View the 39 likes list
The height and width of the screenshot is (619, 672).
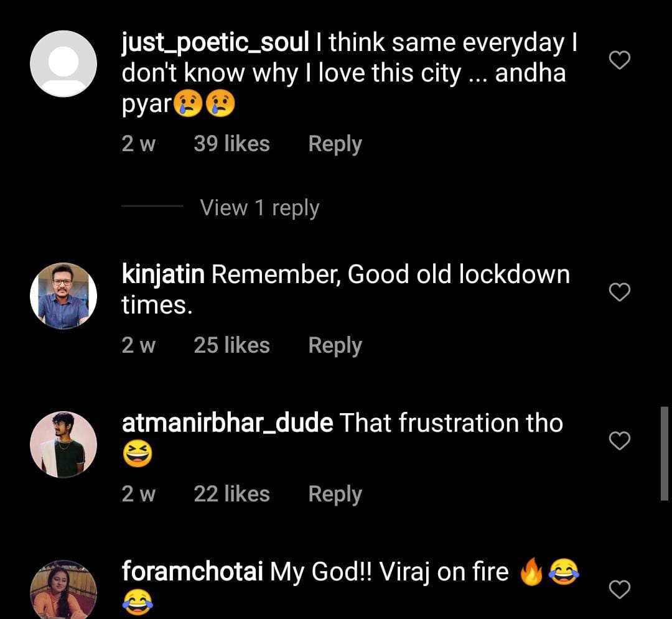click(x=231, y=144)
